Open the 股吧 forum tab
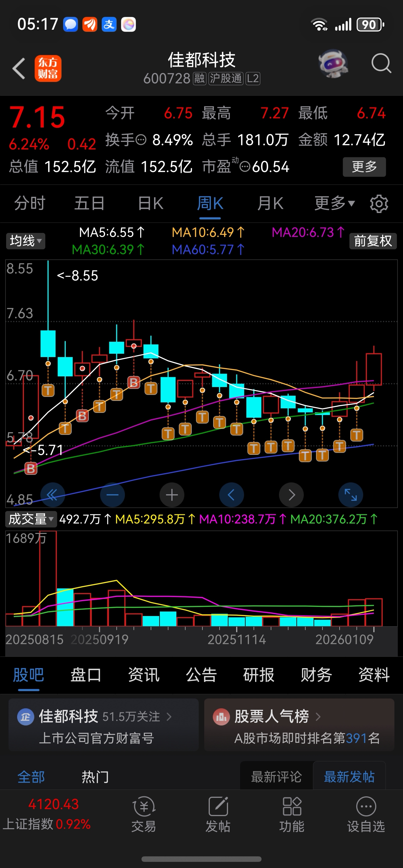The image size is (403, 868). [28, 675]
